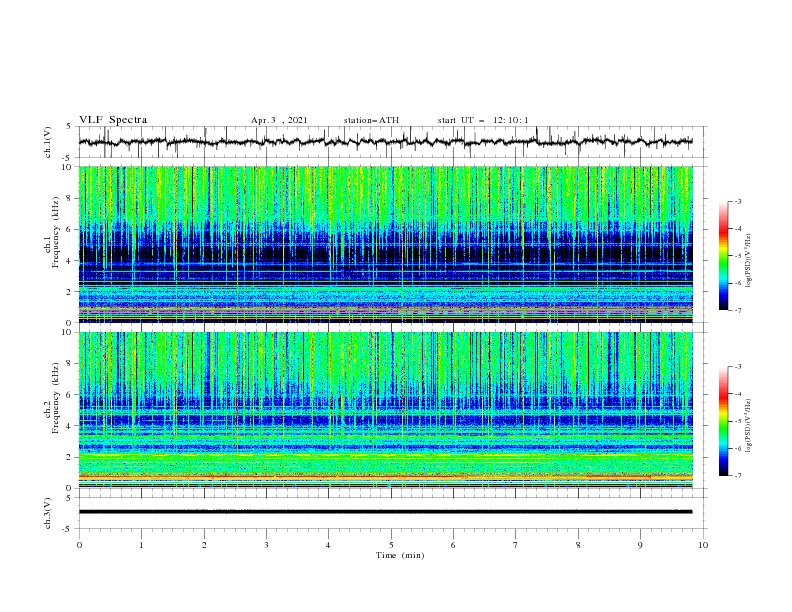This screenshot has width=792, height=612.
Task: Click the "-5" tick on ch.2 color bar
Action: [737, 421]
